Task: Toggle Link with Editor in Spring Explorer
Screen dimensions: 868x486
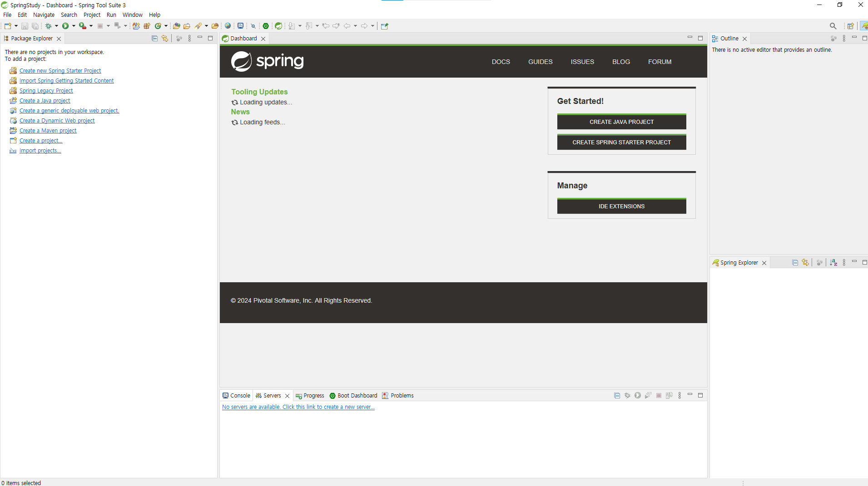Action: pos(805,263)
